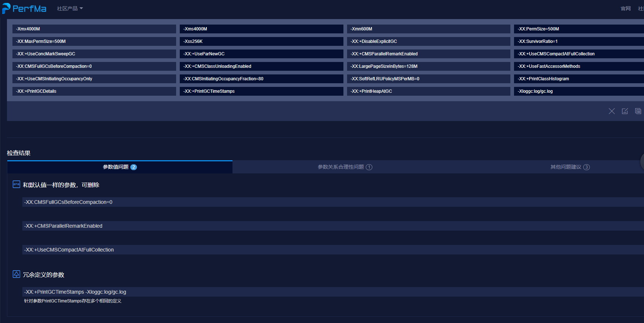Select the -XX:CMSInitiatingOccupancyFraction=80 parameter cell
Image resolution: width=644 pixels, height=323 pixels.
click(x=261, y=79)
